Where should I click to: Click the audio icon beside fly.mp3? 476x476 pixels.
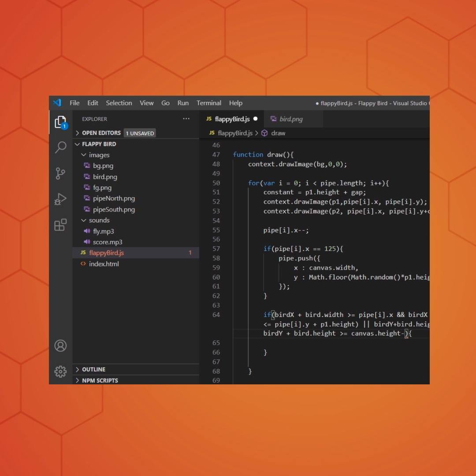tap(87, 231)
